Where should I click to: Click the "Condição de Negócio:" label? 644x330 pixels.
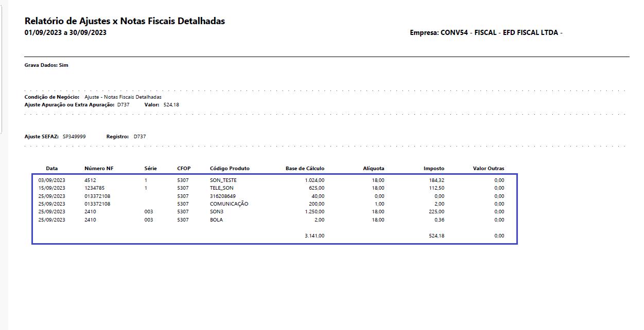pyautogui.click(x=52, y=97)
